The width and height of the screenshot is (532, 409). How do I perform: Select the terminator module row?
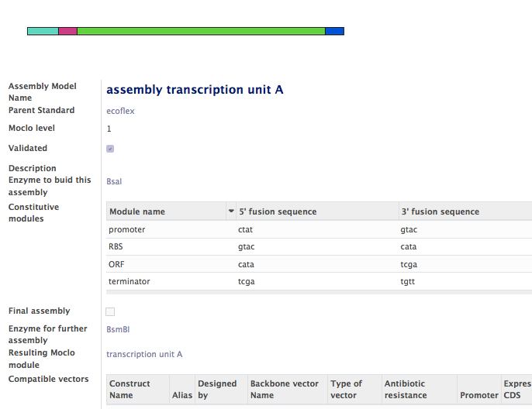click(x=130, y=281)
